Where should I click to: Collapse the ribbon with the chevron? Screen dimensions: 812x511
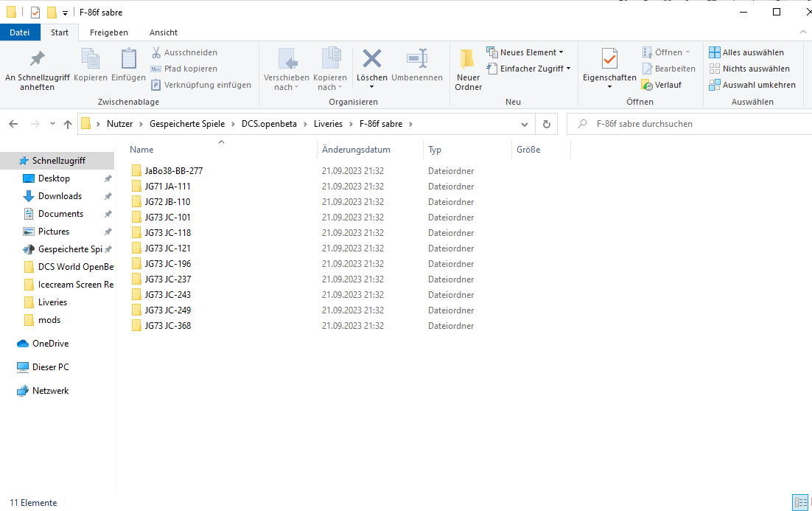[x=802, y=32]
